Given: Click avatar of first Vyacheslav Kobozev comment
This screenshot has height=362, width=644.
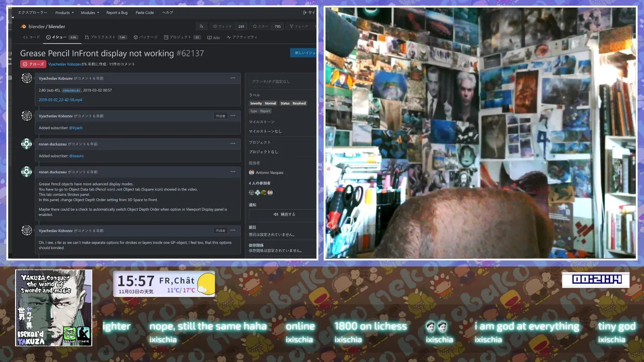Looking at the screenshot, I should click(27, 78).
